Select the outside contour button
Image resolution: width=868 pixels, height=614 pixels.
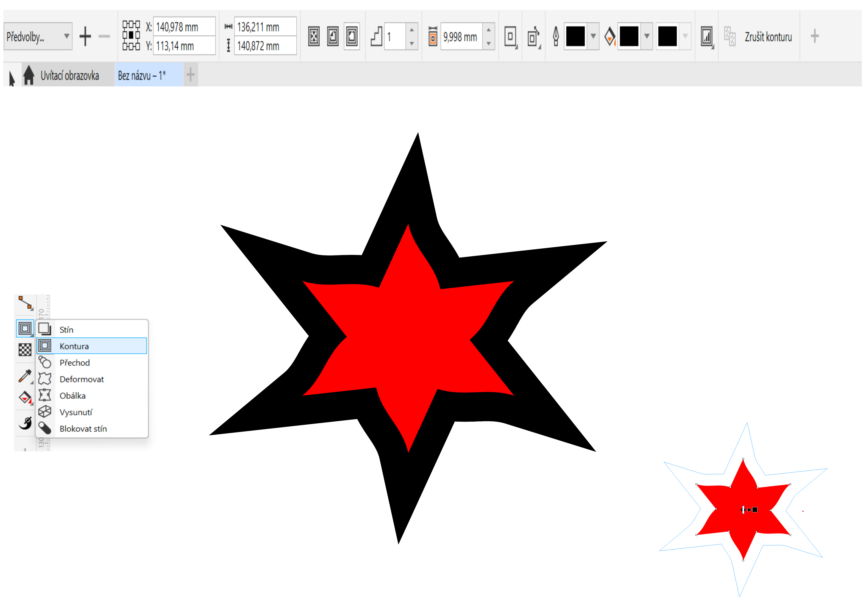click(x=352, y=37)
